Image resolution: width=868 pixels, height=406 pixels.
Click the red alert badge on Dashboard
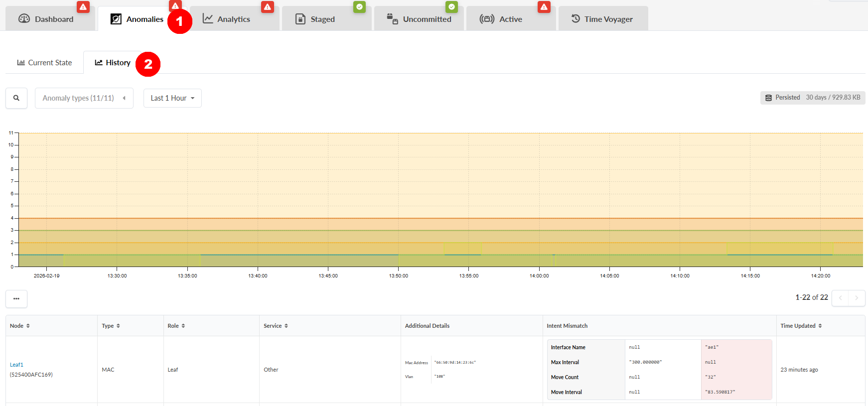pyautogui.click(x=83, y=7)
